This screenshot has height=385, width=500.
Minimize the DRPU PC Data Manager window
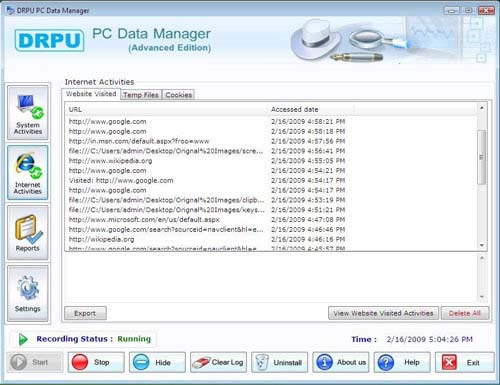pyautogui.click(x=451, y=10)
